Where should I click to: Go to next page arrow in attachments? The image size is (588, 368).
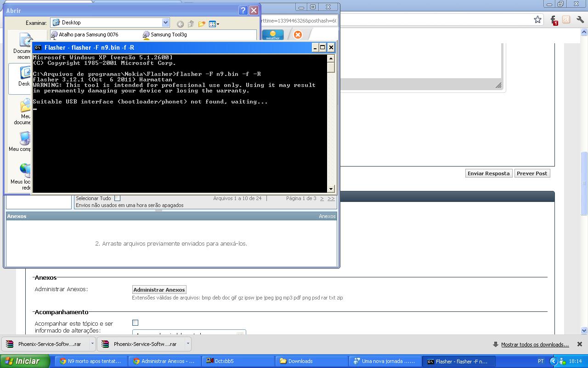[322, 198]
